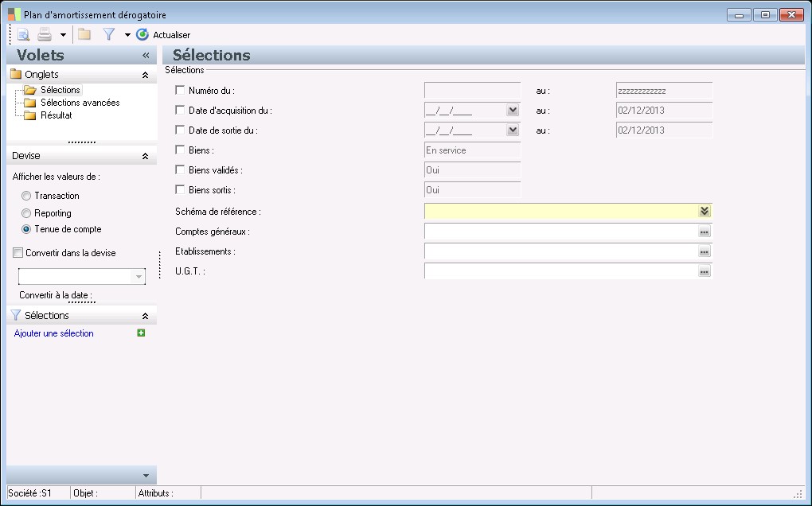
Task: Open the print preview icon
Action: coord(23,35)
